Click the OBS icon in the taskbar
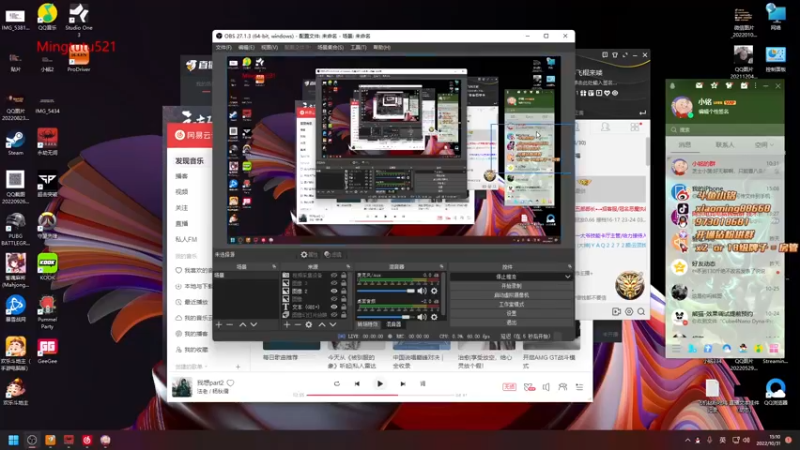The height and width of the screenshot is (450, 800). click(32, 440)
